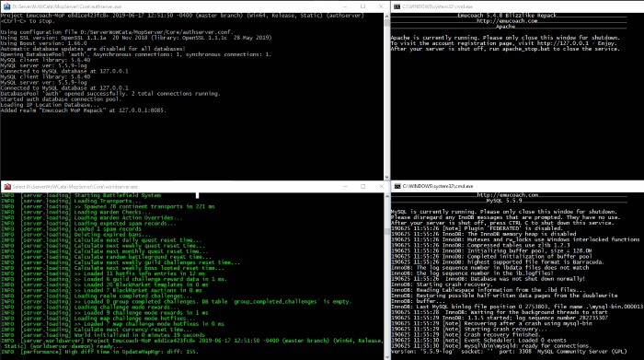
Task: Close the authserver.exe console window
Action: pyautogui.click(x=381, y=6)
